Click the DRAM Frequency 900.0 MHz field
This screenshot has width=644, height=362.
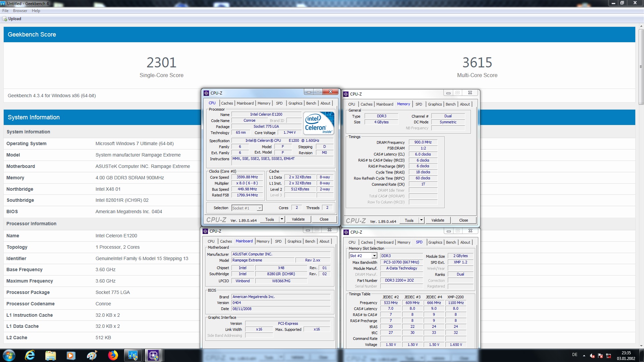423,142
